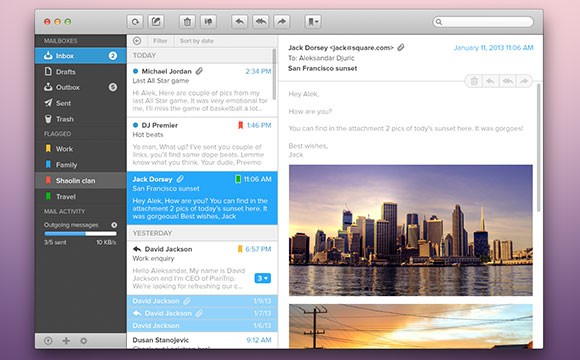The width and height of the screenshot is (580, 360).
Task: Click the message body scrollbar
Action: pyautogui.click(x=538, y=148)
